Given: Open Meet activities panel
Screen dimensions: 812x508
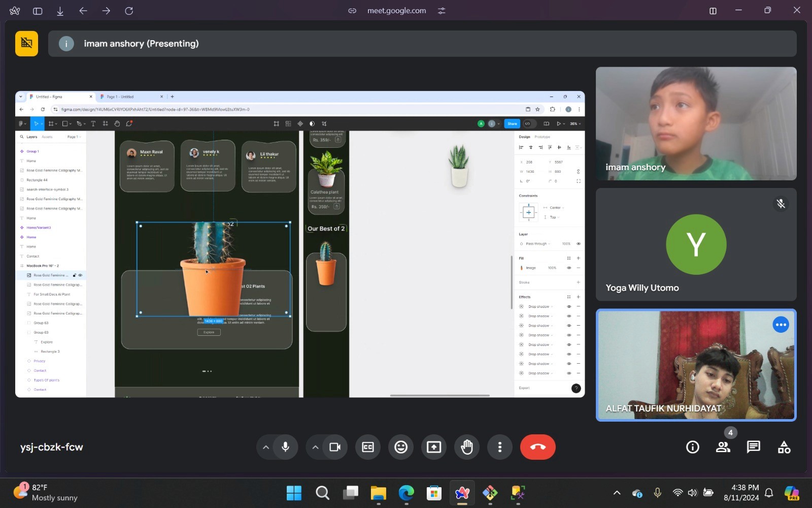Looking at the screenshot, I should point(784,447).
